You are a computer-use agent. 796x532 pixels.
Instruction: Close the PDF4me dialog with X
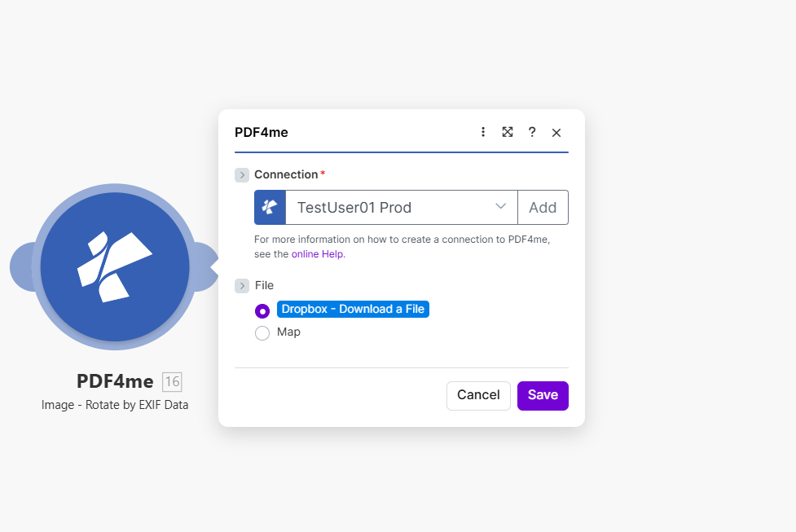pyautogui.click(x=556, y=132)
